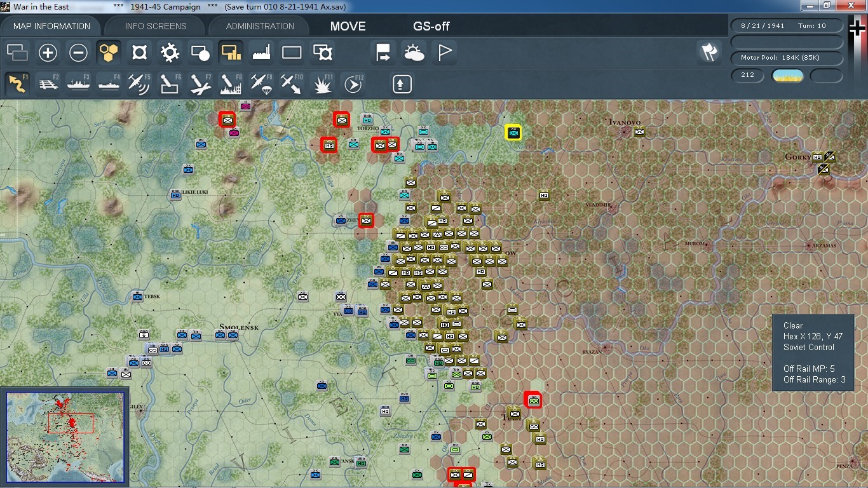The width and height of the screenshot is (868, 488).
Task: Show weather with the sun-cloud icon
Action: pyautogui.click(x=414, y=53)
